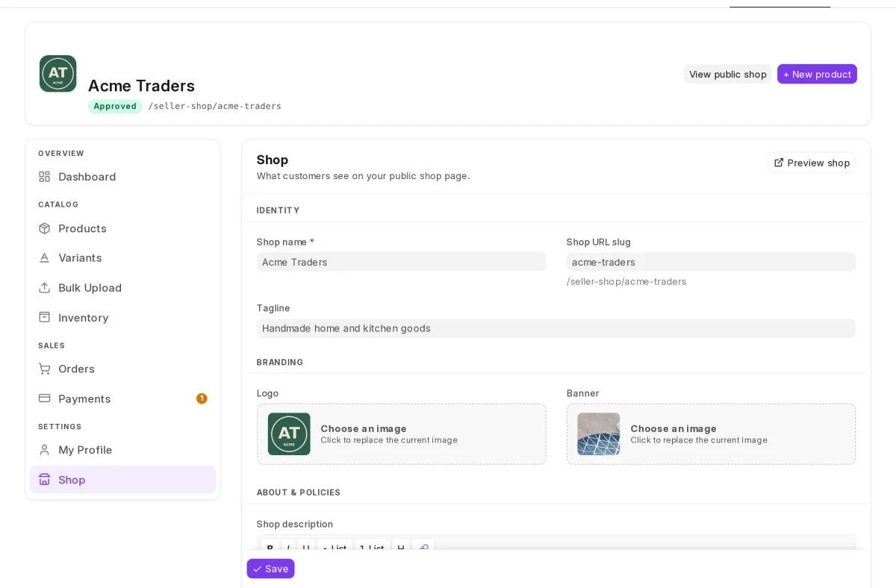Focus the Shop name input field
Viewport: 896px width, 588px height.
pyautogui.click(x=401, y=262)
